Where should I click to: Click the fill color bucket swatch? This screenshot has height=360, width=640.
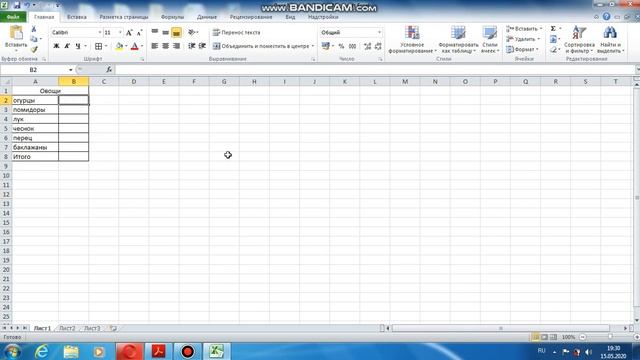pos(119,47)
